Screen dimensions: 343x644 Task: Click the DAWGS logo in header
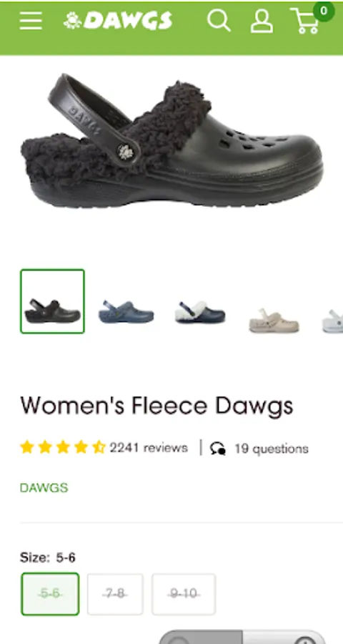coord(118,20)
